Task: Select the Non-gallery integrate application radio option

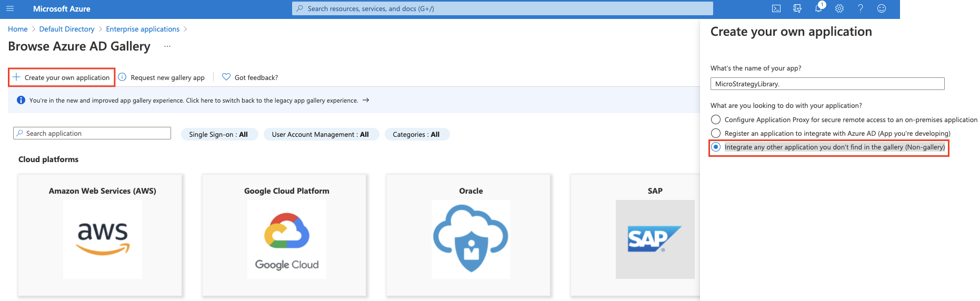Action: click(716, 147)
